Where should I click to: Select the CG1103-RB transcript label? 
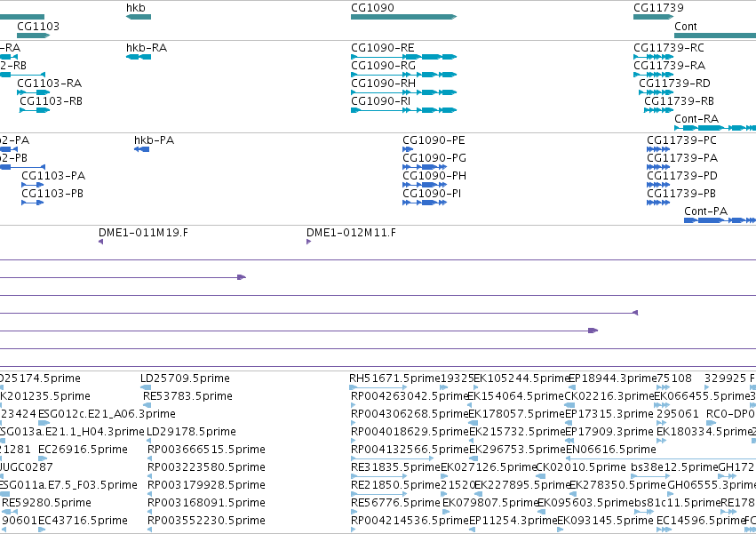(x=52, y=101)
